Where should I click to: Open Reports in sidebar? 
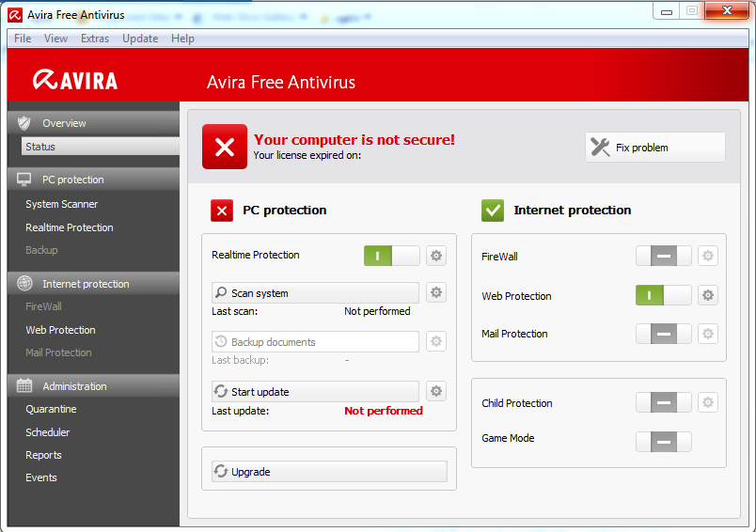(x=43, y=455)
